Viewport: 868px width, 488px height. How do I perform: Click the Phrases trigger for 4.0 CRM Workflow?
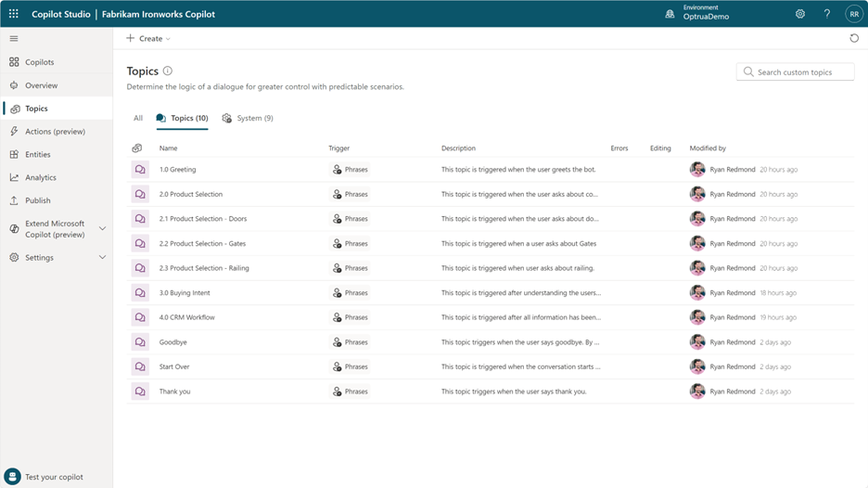350,317
